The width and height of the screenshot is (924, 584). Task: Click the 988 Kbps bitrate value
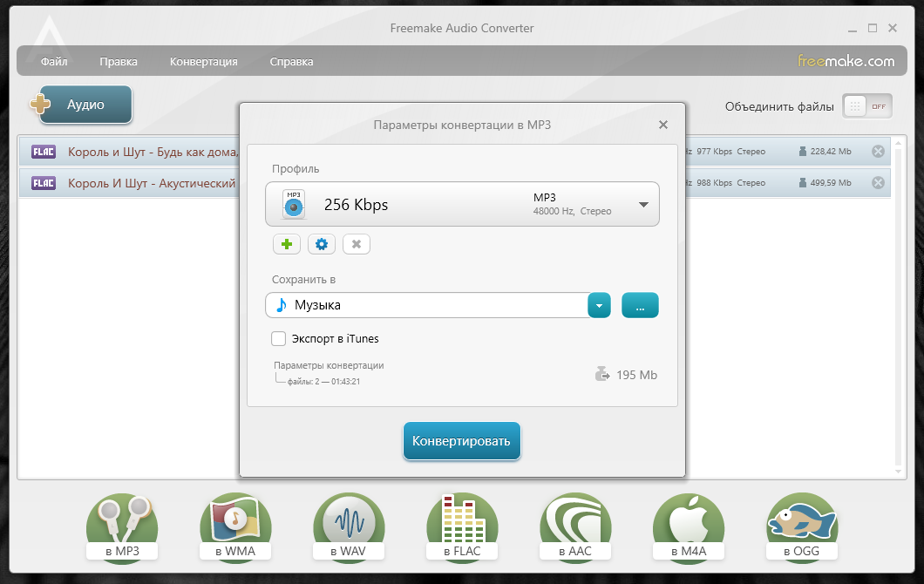pos(714,183)
